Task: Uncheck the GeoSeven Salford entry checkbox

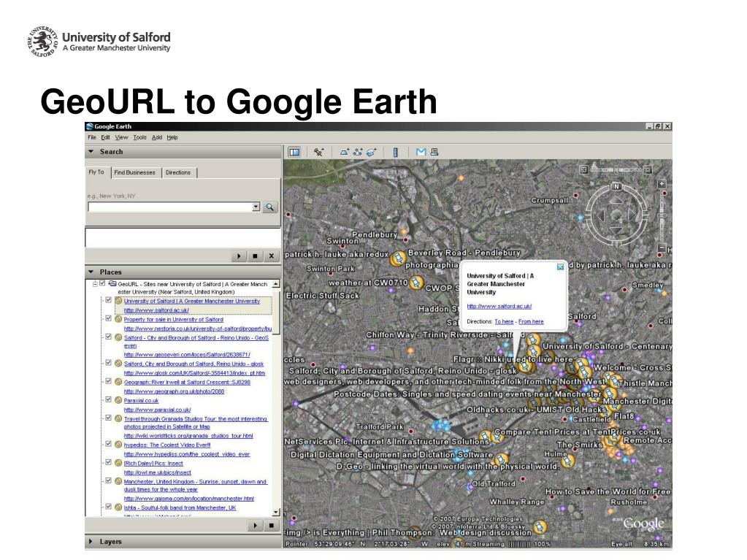Action: [x=109, y=337]
